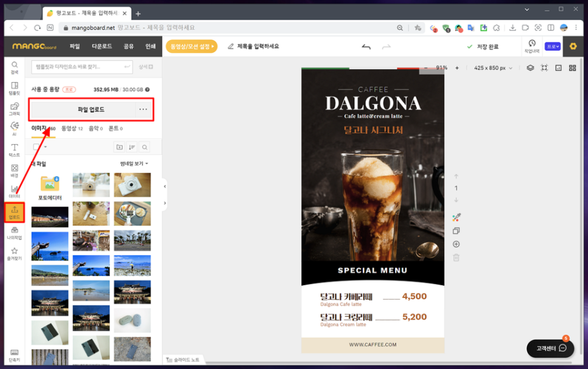Click the sort order icon in upload panel
The image size is (588, 369).
click(x=132, y=147)
